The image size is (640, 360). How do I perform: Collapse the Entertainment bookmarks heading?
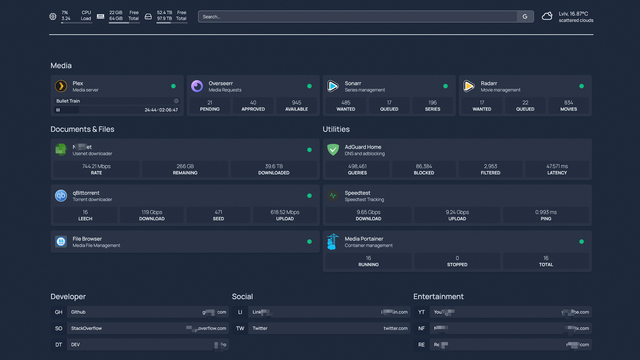[x=438, y=297]
